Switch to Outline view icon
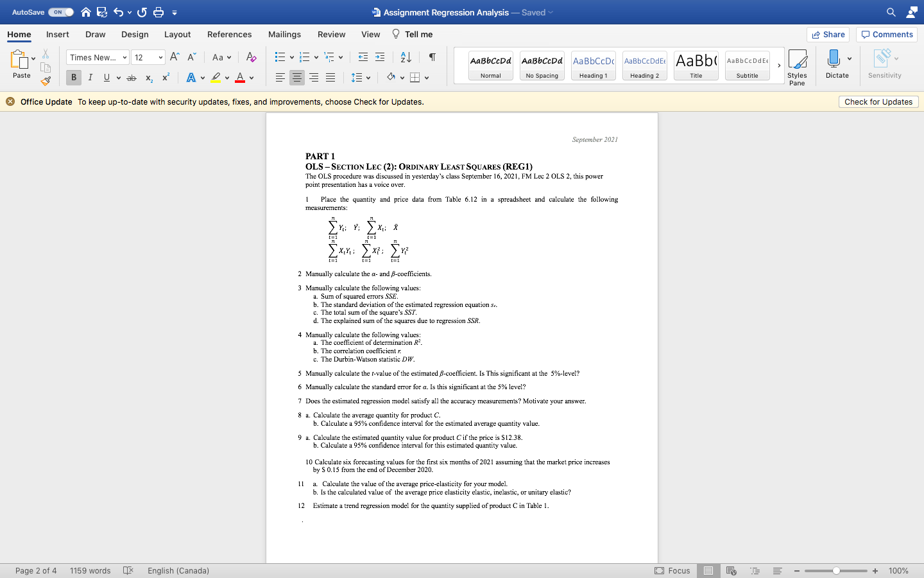This screenshot has width=924, height=578. [x=755, y=570]
